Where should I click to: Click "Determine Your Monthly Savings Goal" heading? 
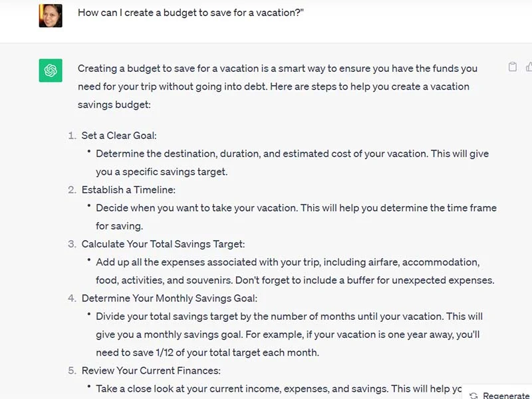(x=169, y=298)
